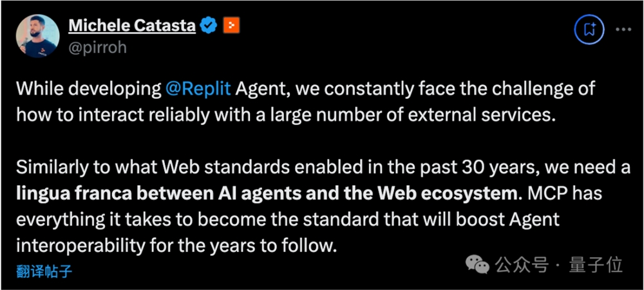Click the 翻译帖子 translate post link
The height and width of the screenshot is (290, 644).
(44, 271)
